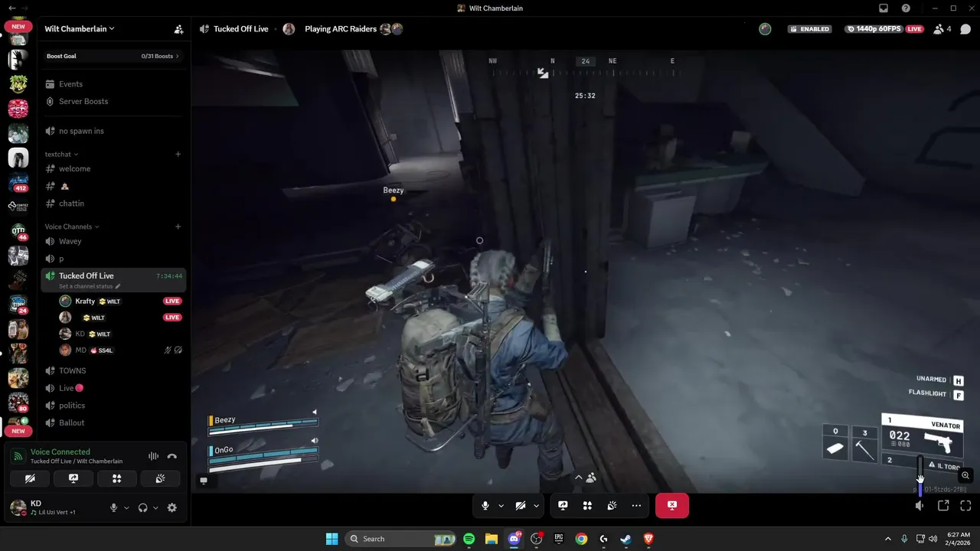Adjust the stream volume slider
This screenshot has width=980, height=551.
(x=920, y=474)
